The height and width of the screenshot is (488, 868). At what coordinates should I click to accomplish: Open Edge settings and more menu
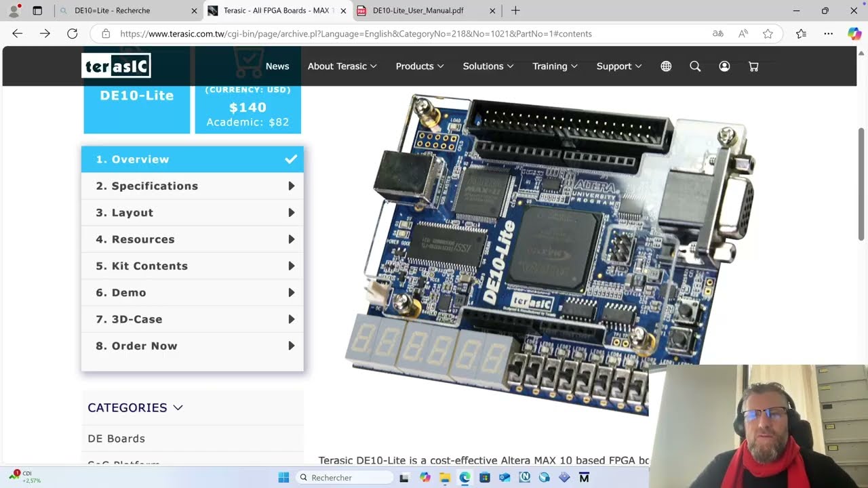tap(828, 33)
